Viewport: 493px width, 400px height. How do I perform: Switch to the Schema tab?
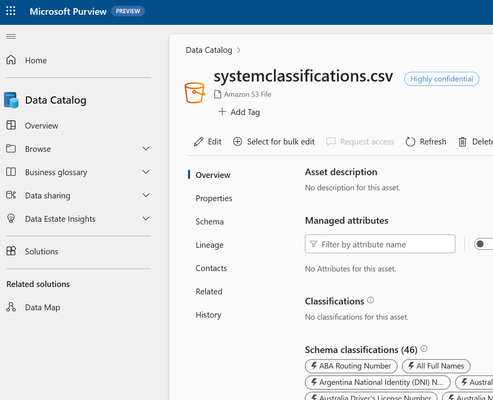click(x=209, y=222)
